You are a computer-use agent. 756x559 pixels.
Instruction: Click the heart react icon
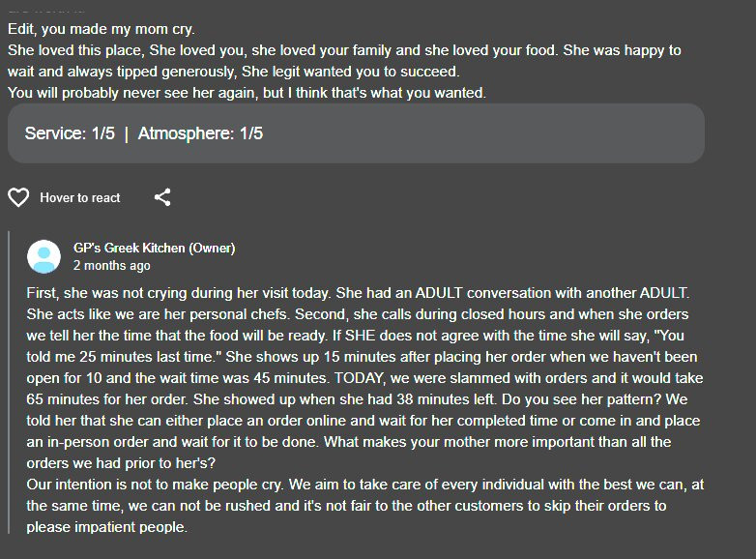(x=18, y=197)
